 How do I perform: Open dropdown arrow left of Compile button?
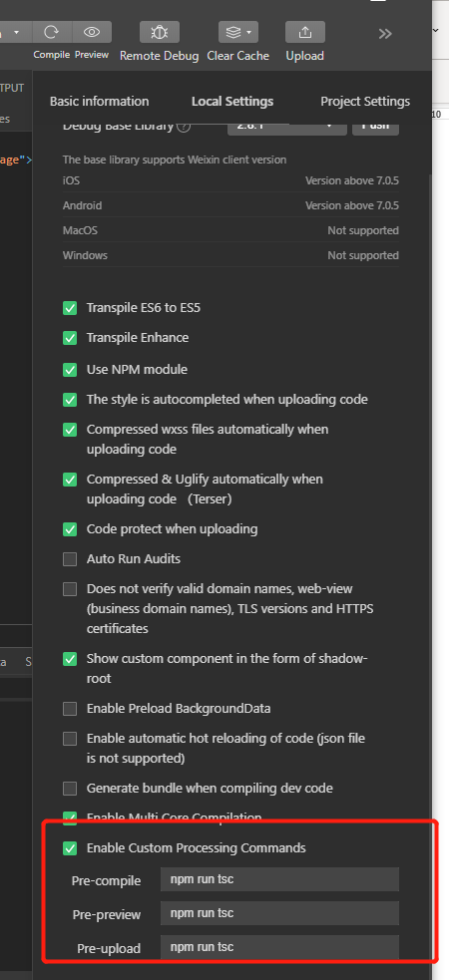(16, 32)
